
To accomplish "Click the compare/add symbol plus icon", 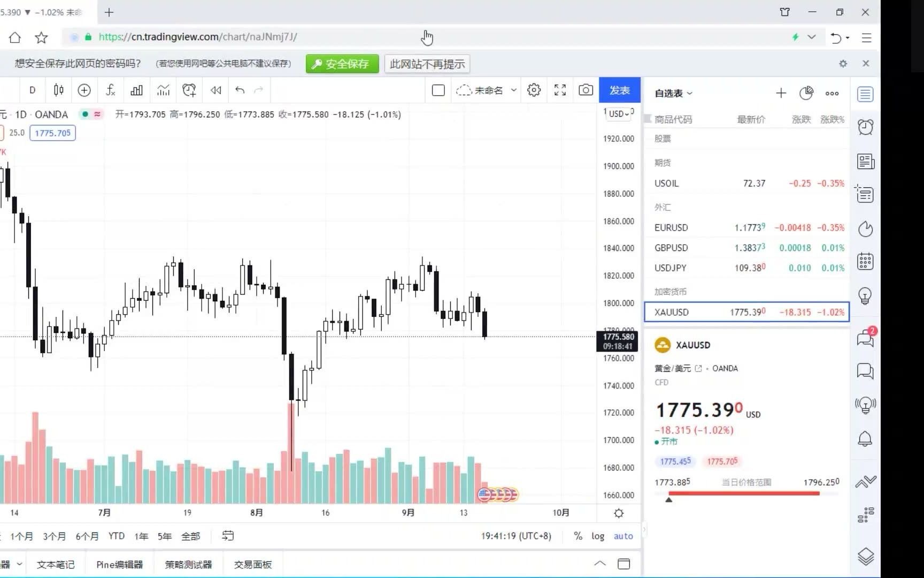I will click(84, 90).
